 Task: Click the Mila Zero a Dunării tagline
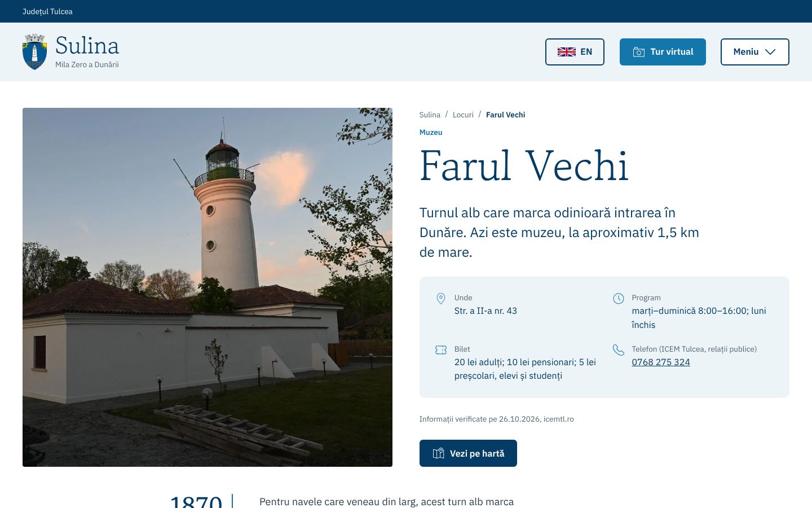(x=87, y=64)
